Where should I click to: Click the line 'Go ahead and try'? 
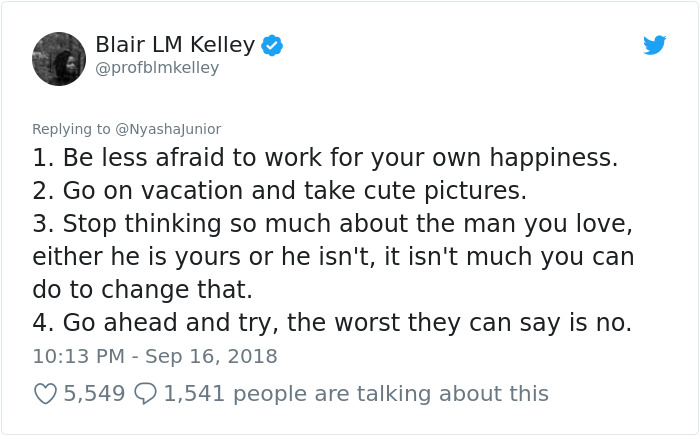[x=332, y=323]
